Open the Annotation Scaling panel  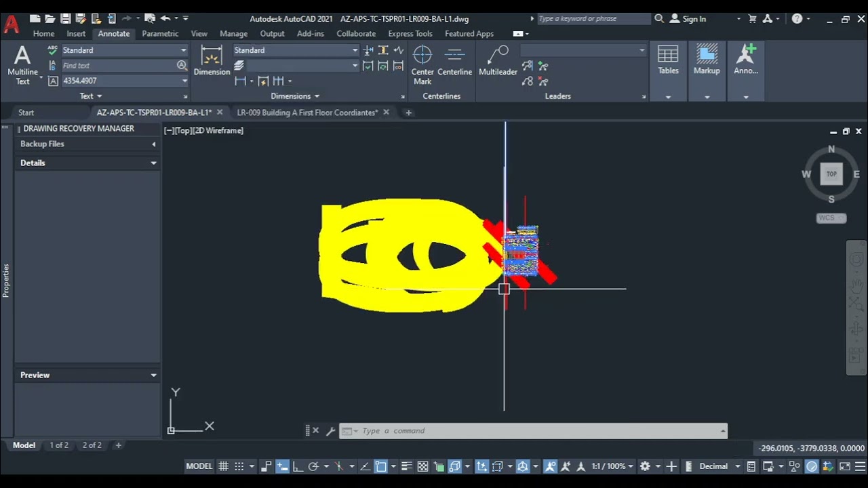(746, 70)
